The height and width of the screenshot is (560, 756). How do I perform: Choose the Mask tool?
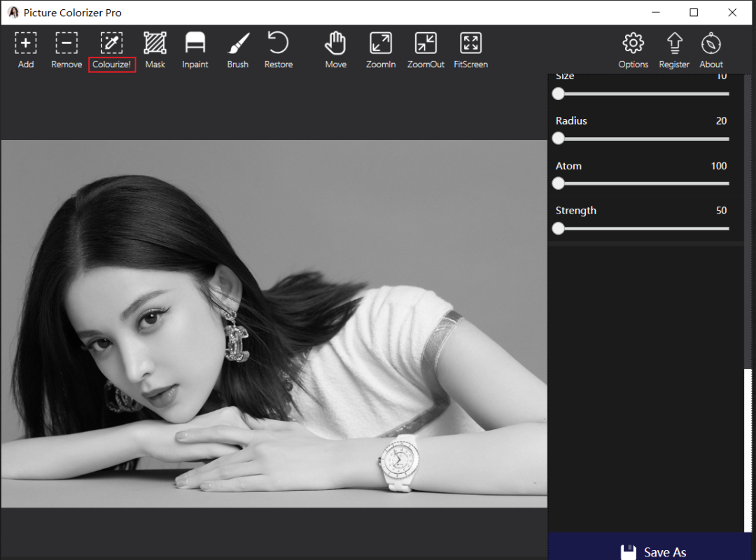point(155,50)
